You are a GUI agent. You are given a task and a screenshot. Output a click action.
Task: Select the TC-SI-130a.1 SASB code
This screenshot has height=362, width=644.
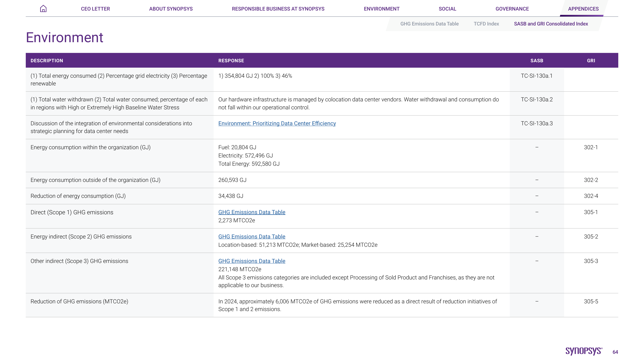(537, 76)
